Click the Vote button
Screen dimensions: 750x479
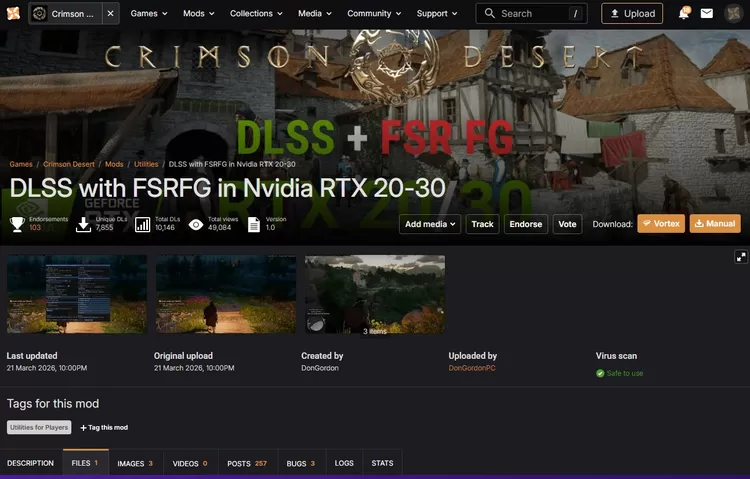567,224
